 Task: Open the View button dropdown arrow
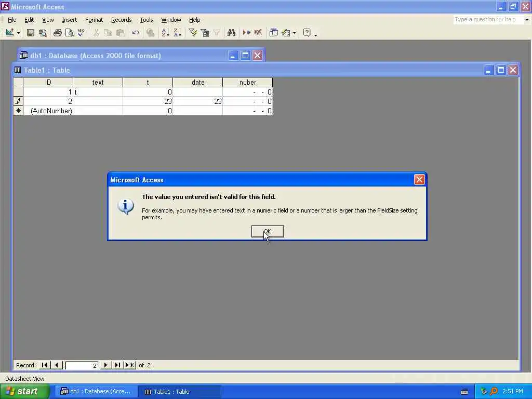(18, 33)
